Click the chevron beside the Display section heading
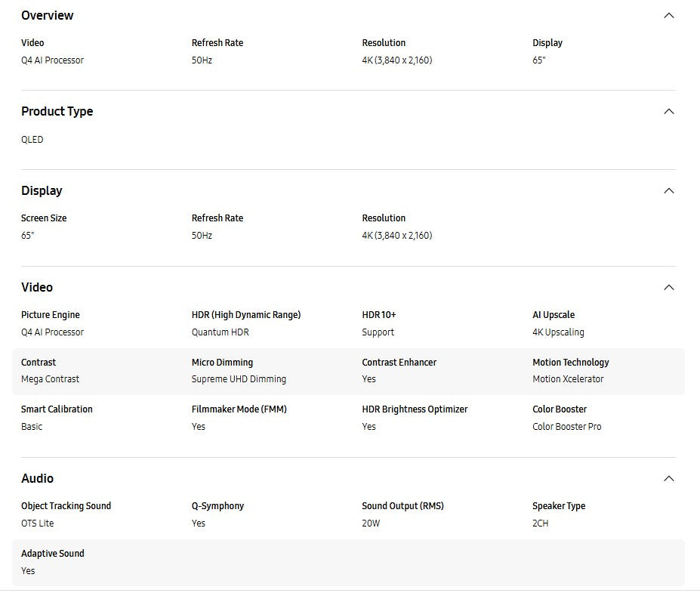Image resolution: width=700 pixels, height=593 pixels. click(x=668, y=191)
